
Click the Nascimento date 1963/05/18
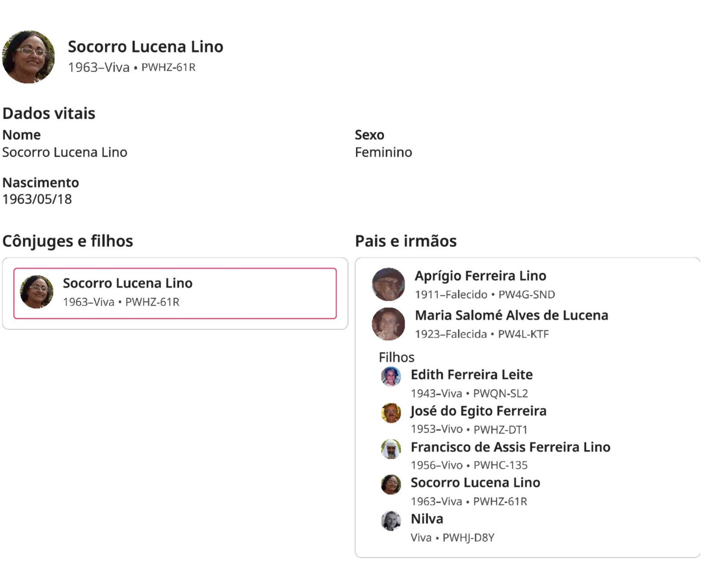coord(37,199)
